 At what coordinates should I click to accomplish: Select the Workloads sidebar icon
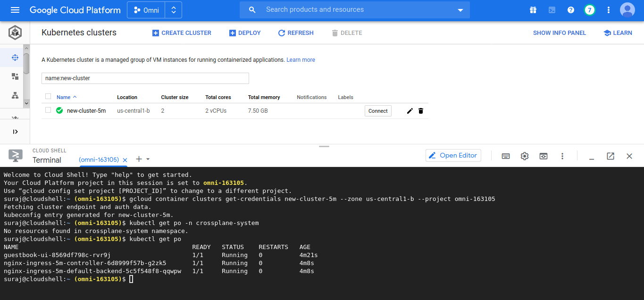[15, 76]
